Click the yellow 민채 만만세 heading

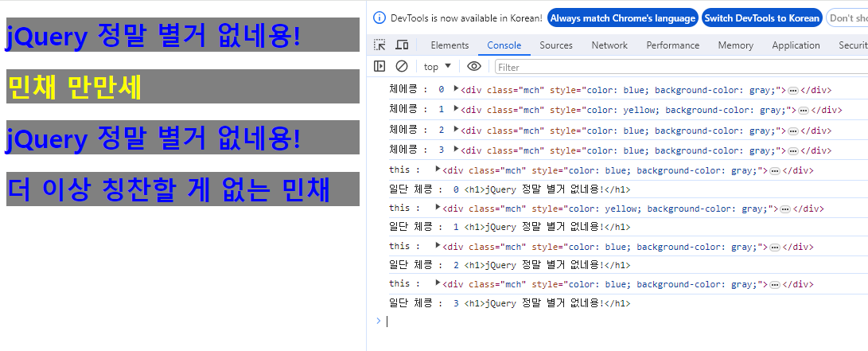tap(76, 87)
